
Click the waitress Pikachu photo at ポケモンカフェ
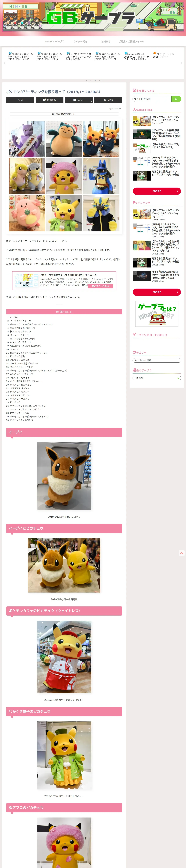tap(64, 657)
